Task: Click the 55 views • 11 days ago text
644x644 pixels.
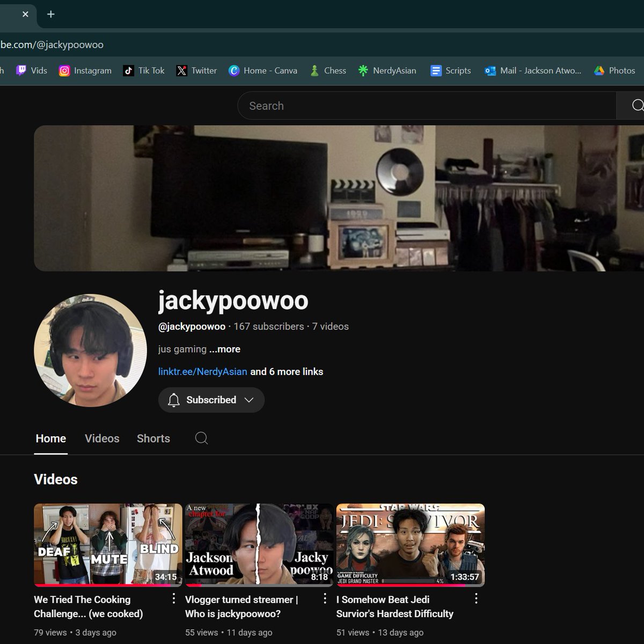Action: (229, 632)
